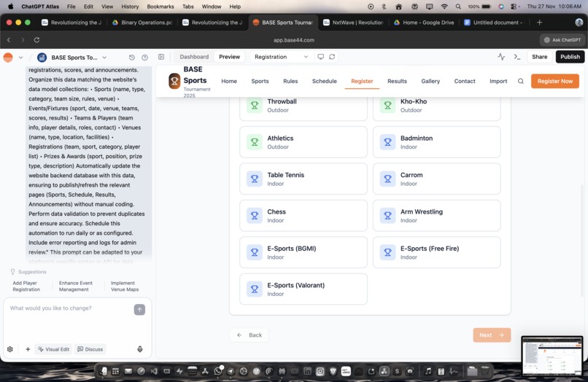Open WhatsApp from the dock

pos(218,371)
